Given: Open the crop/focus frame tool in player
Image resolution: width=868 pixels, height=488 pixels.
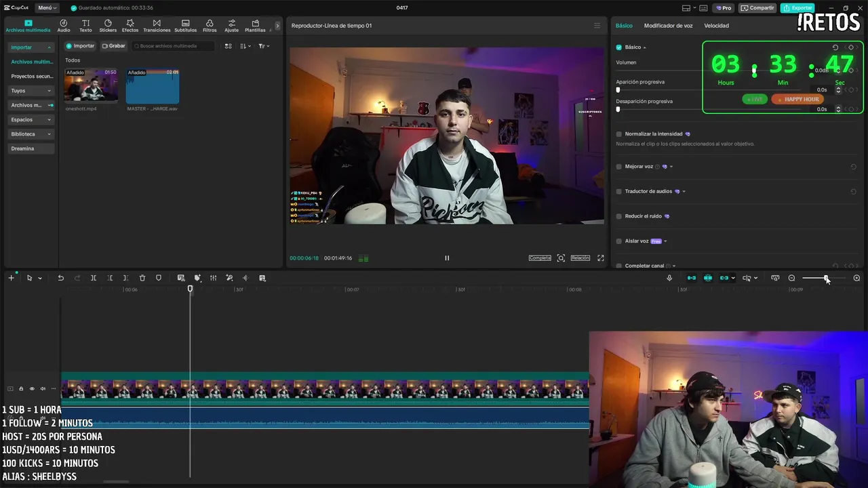Looking at the screenshot, I should pyautogui.click(x=561, y=258).
